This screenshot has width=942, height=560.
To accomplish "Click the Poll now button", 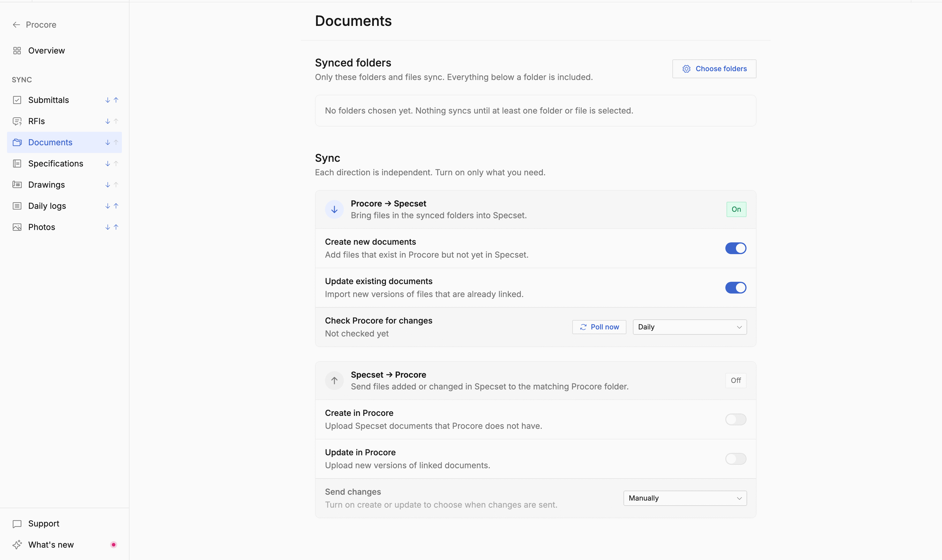I will [599, 327].
